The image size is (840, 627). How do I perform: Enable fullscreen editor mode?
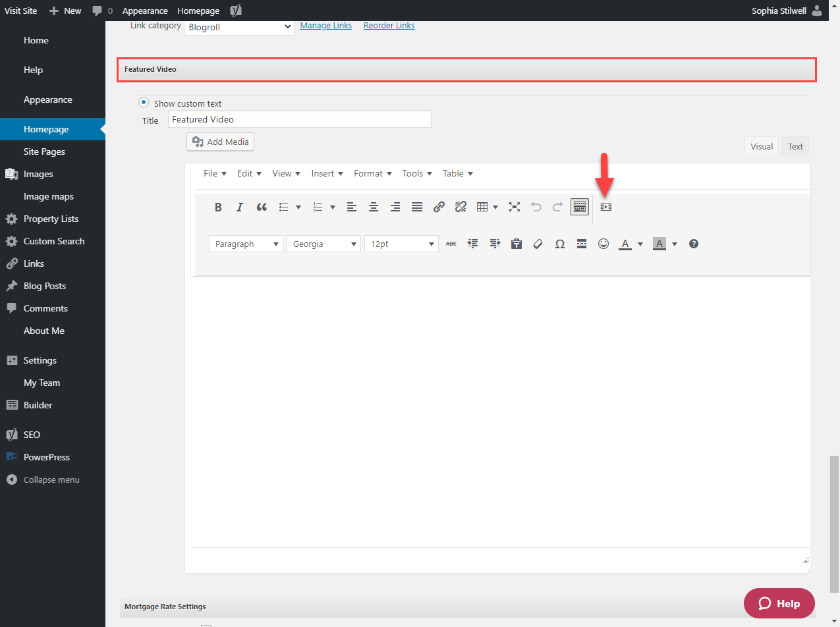tap(515, 207)
